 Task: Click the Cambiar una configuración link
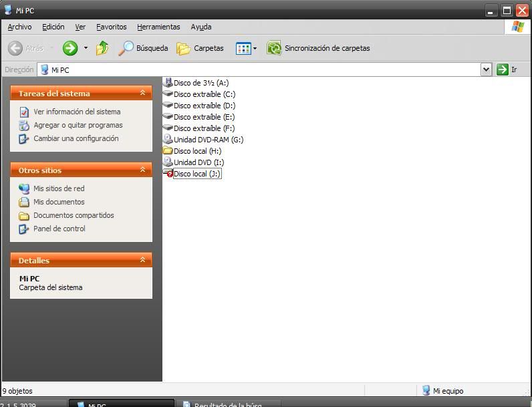click(76, 138)
